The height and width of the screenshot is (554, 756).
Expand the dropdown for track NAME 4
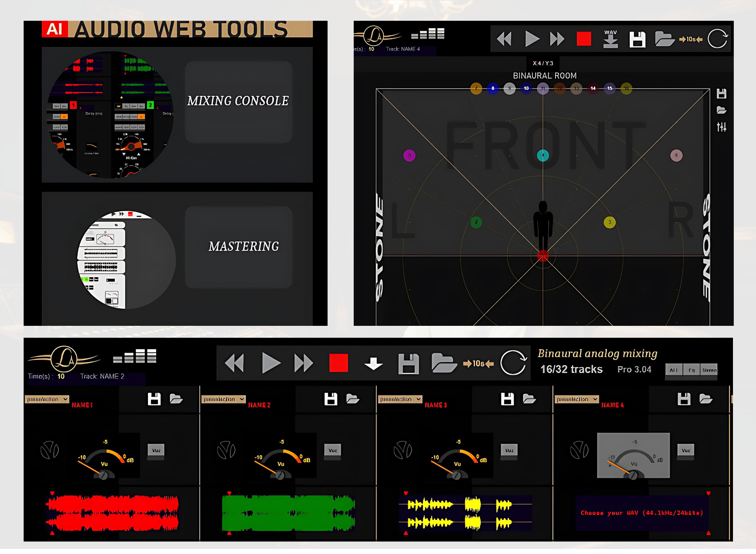coord(577,399)
